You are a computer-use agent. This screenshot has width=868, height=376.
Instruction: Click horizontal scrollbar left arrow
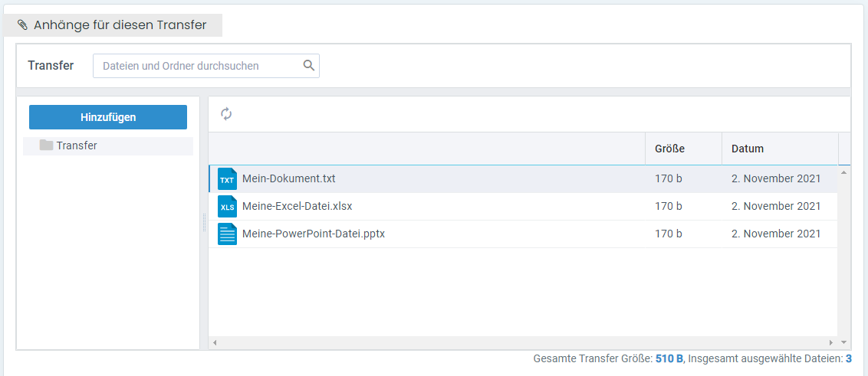pos(215,342)
